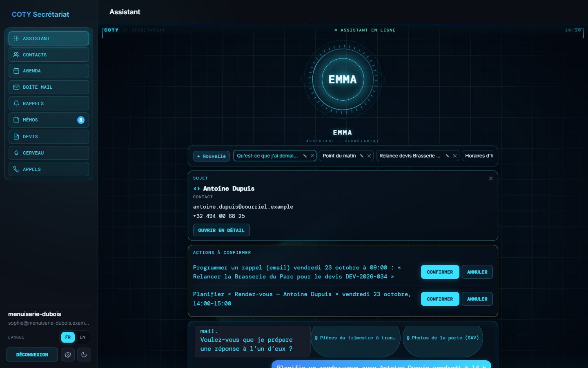The width and height of the screenshot is (588, 368).
Task: Click the arrows icon beside Antoine Dupuis
Action: (x=197, y=188)
